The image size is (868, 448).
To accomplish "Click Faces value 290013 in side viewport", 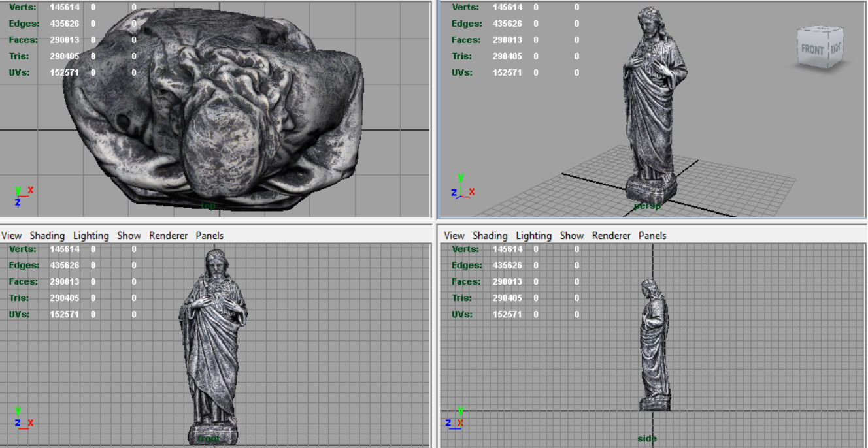I will click(x=507, y=281).
